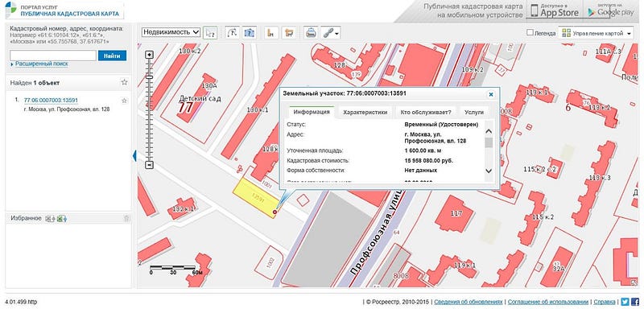Open the territorial zones folder tool
This screenshot has width=644, height=309.
pos(290,33)
